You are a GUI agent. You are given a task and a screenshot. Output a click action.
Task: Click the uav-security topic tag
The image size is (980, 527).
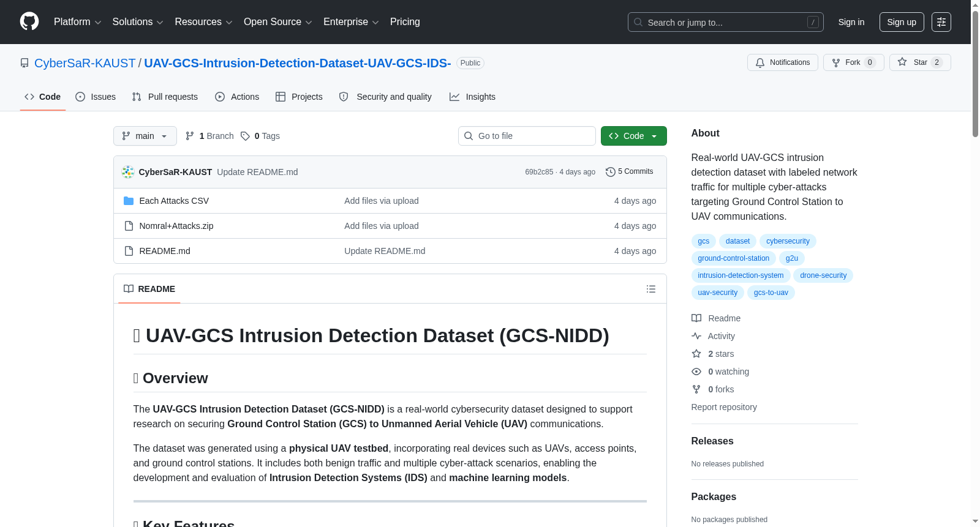pyautogui.click(x=718, y=293)
